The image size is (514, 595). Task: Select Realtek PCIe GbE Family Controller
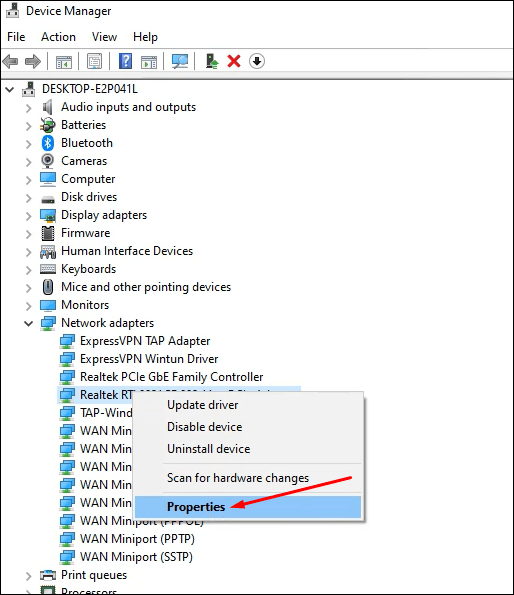click(x=171, y=377)
